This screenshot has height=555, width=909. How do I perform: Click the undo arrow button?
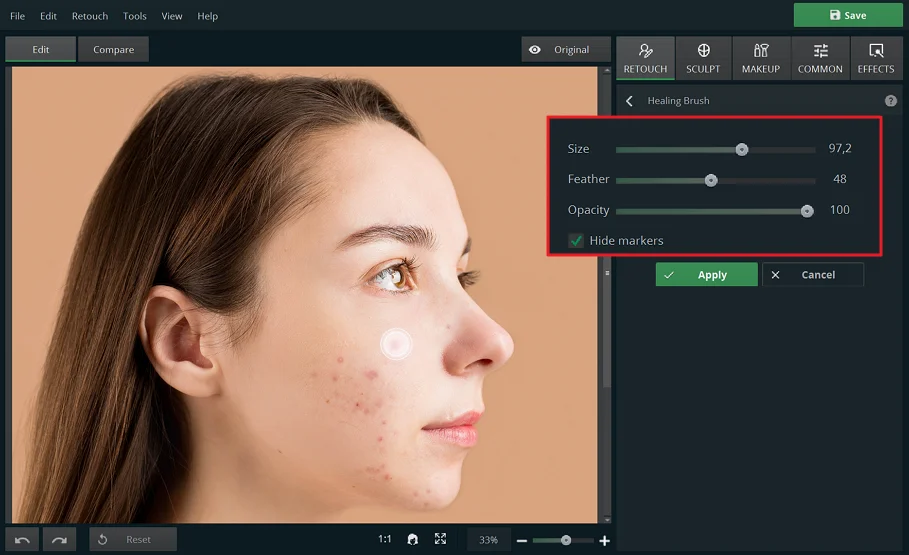tap(22, 539)
